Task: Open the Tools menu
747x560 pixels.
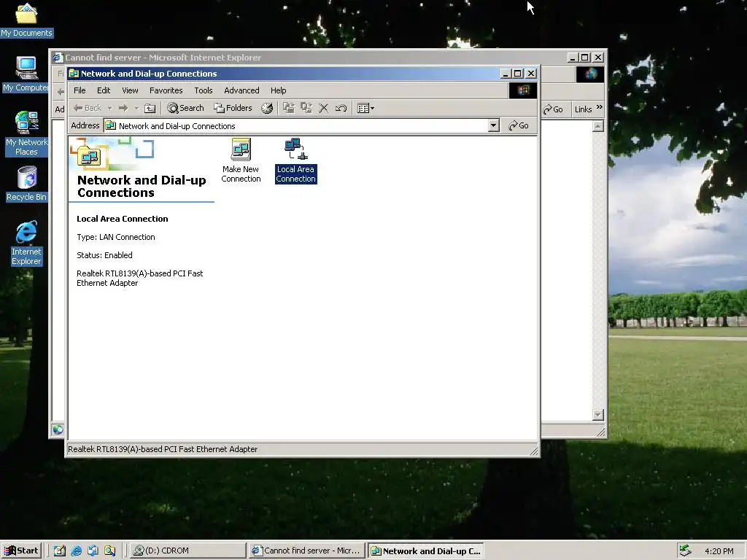Action: pos(204,90)
